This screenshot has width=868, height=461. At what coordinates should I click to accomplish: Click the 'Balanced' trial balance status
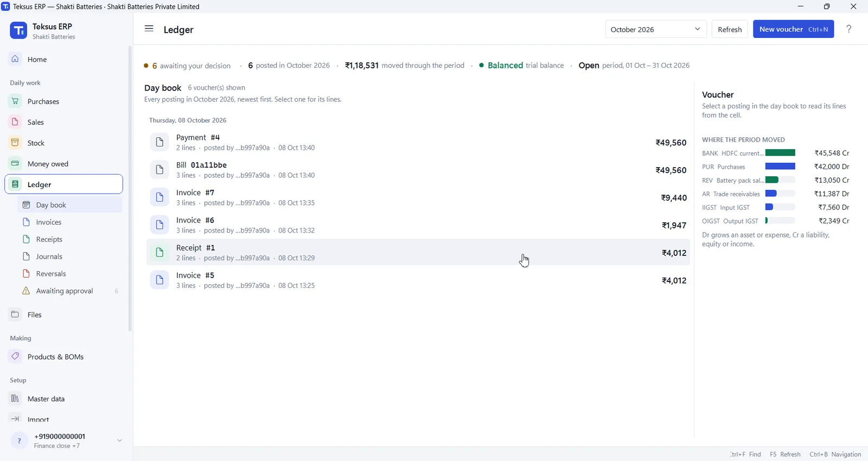(x=505, y=66)
